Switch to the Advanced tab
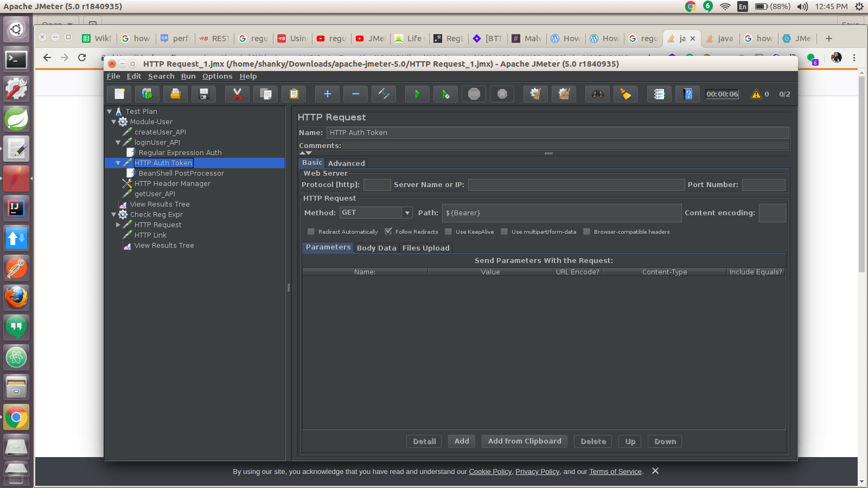 coord(346,163)
